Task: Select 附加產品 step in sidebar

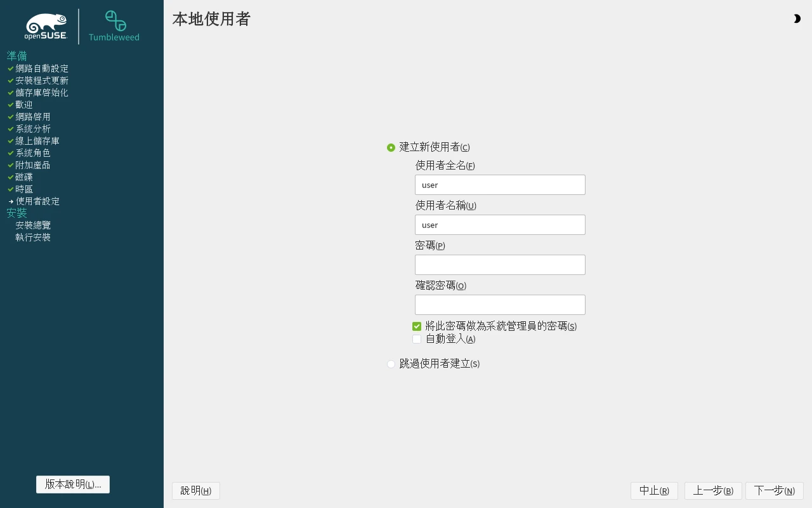Action: [33, 165]
